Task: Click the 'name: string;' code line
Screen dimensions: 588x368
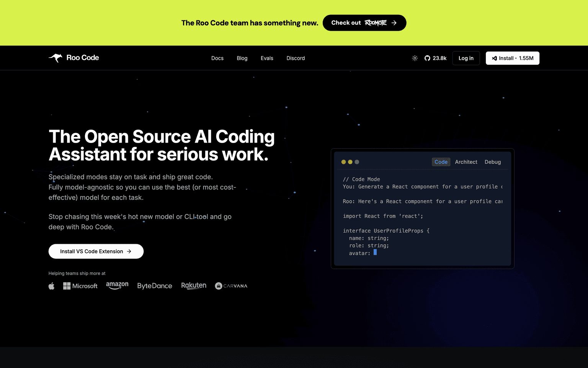Action: pos(369,238)
